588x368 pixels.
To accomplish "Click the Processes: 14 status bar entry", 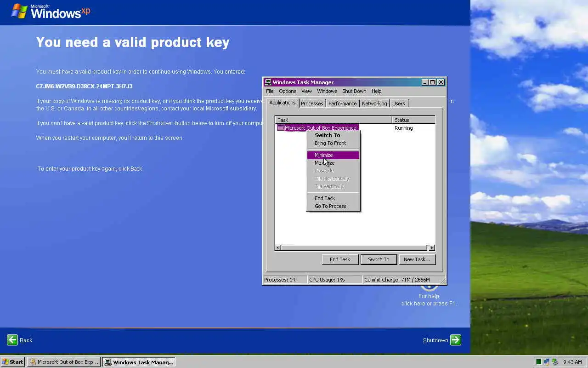I will [x=285, y=280].
